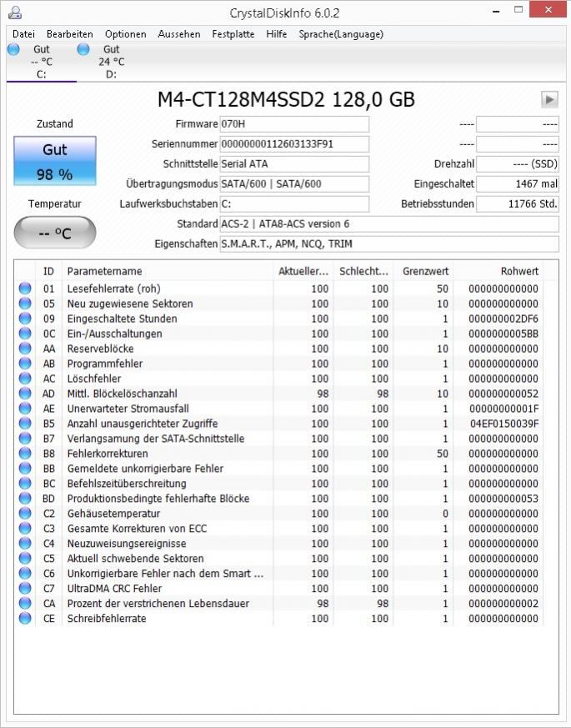The image size is (571, 728).
Task: Click the Laufwerksbuchstaben field showing C:
Action: pyautogui.click(x=294, y=203)
